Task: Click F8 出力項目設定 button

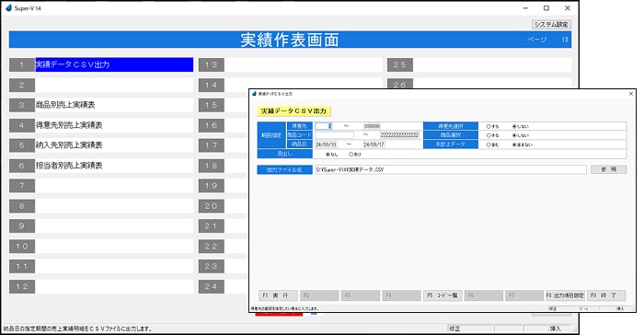Action: pyautogui.click(x=565, y=295)
